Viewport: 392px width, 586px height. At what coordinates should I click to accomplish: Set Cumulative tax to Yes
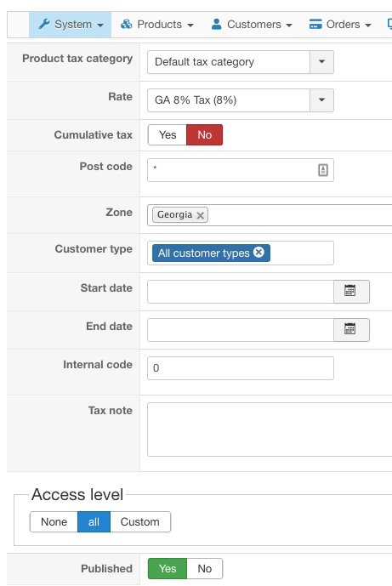coord(168,135)
